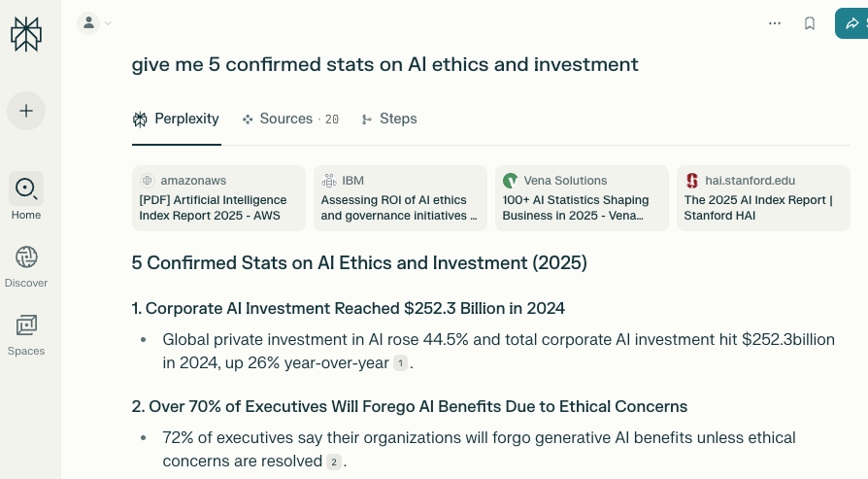This screenshot has height=479, width=868.
Task: Open the three-dot more options menu
Action: click(775, 23)
